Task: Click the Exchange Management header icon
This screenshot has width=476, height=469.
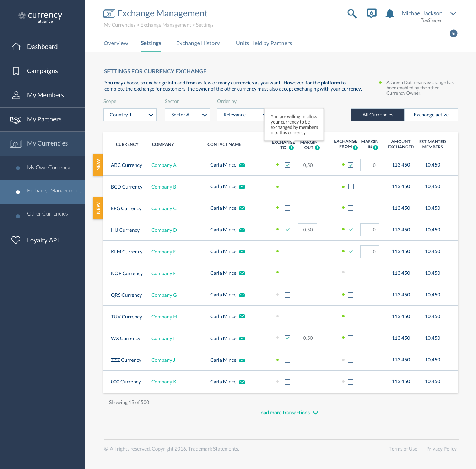Action: pos(109,14)
